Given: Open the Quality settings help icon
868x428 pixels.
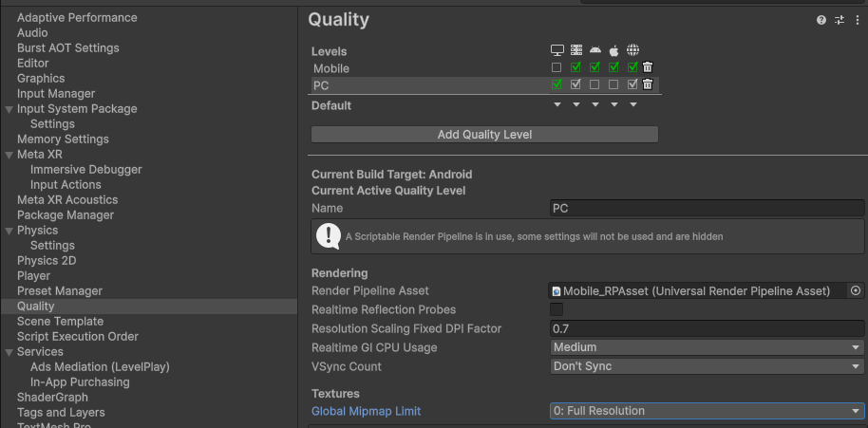Looking at the screenshot, I should tap(821, 20).
